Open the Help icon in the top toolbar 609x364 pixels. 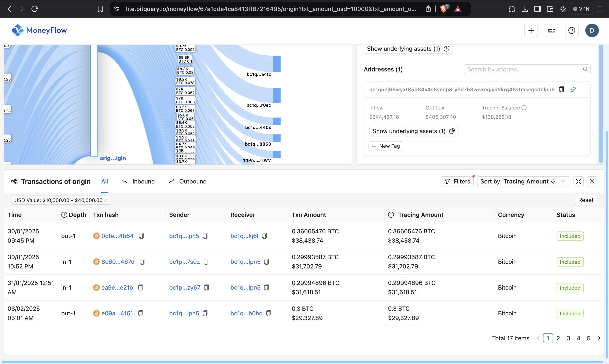click(572, 30)
